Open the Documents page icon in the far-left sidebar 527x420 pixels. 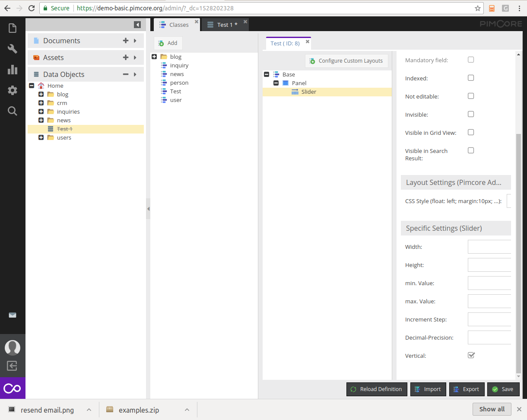pos(12,27)
